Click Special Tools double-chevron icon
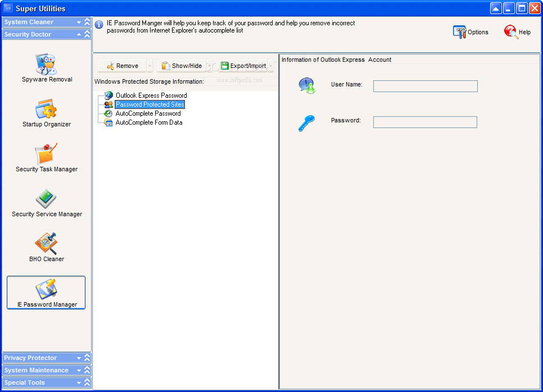The width and height of the screenshot is (543, 392). 87,382
